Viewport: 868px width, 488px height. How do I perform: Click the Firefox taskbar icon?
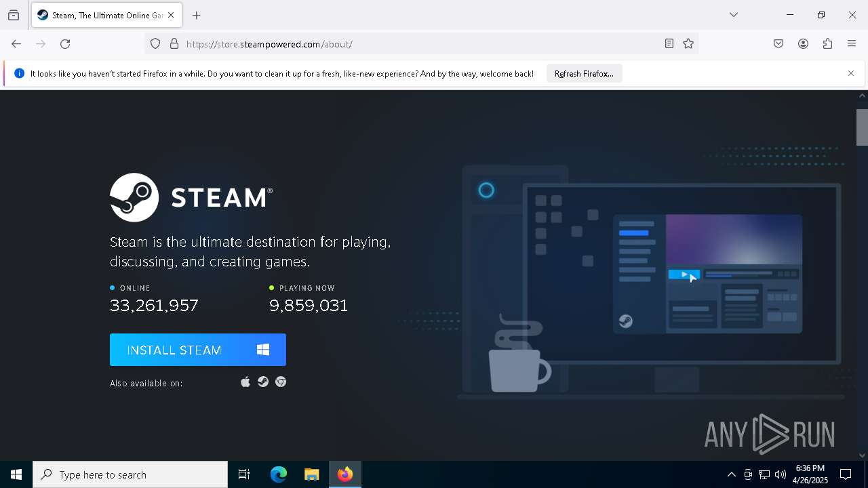[x=345, y=474]
